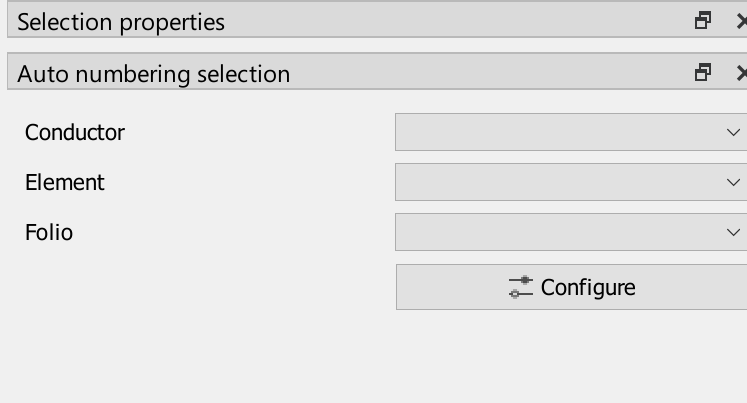747x403 pixels.
Task: Click the Conductor dropdown chevron arrow
Action: tap(733, 132)
